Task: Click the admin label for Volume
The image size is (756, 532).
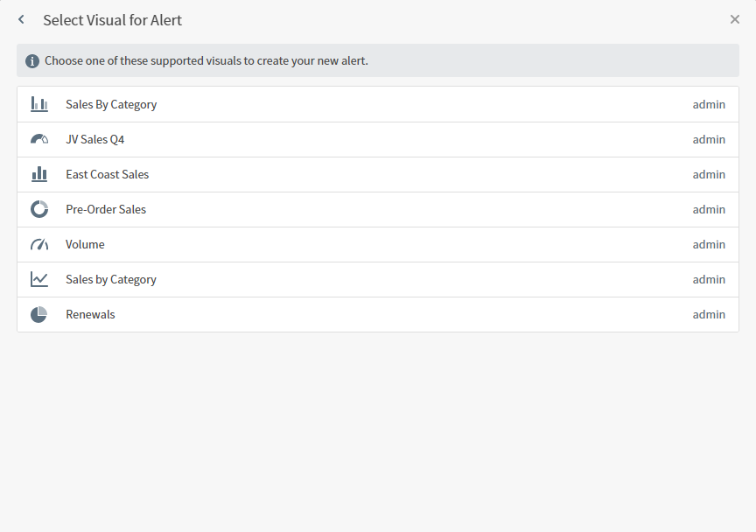Action: click(709, 243)
